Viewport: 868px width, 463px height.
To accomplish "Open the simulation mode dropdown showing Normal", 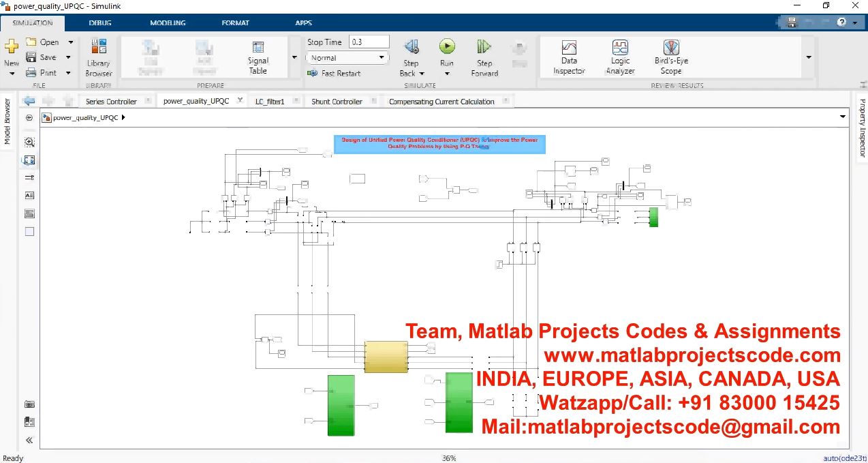I will click(347, 58).
